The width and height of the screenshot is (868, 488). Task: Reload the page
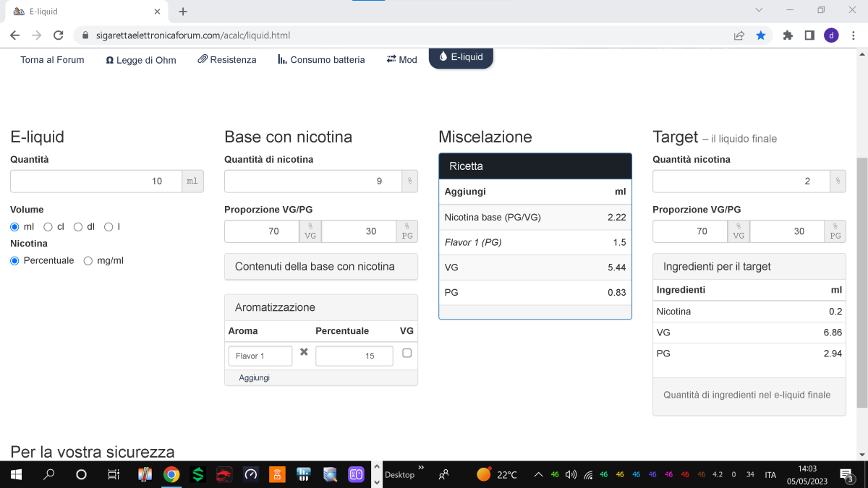(x=59, y=35)
